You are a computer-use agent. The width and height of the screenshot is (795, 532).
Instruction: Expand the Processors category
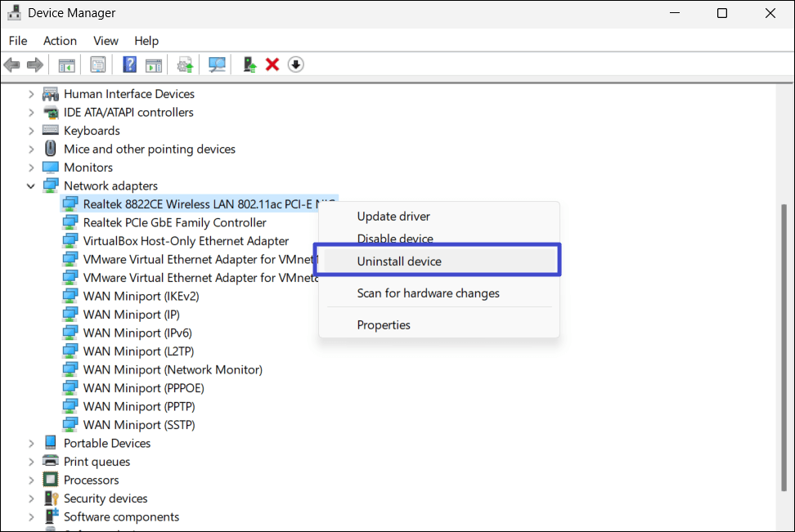coord(30,480)
